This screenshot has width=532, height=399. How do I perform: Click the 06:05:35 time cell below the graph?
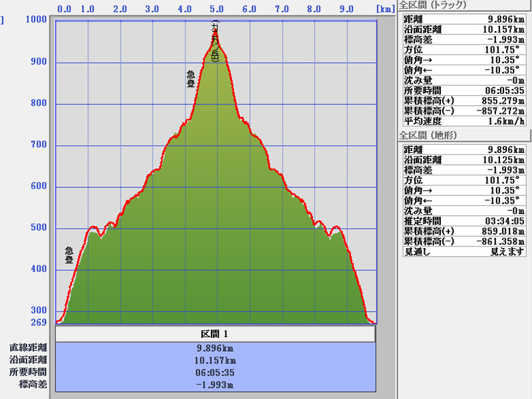[x=215, y=372]
